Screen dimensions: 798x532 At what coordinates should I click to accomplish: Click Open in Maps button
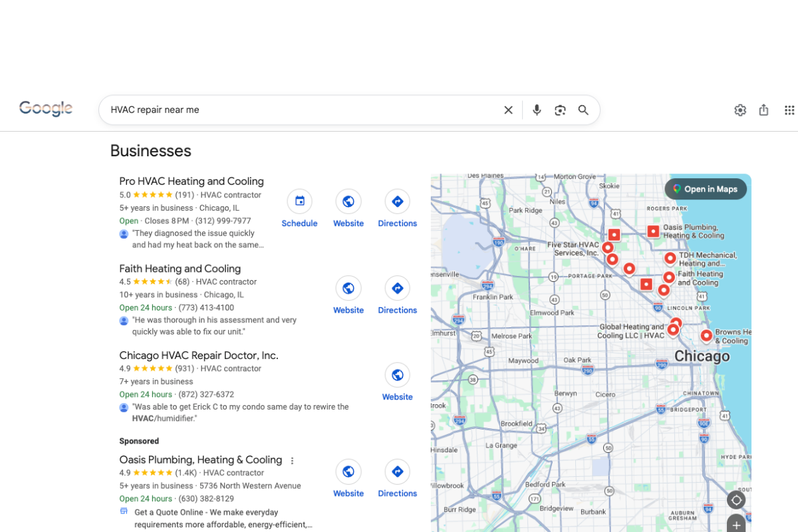[706, 190]
